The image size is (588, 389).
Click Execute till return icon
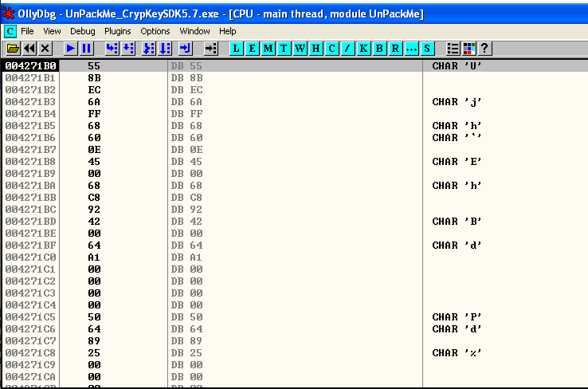[x=186, y=49]
